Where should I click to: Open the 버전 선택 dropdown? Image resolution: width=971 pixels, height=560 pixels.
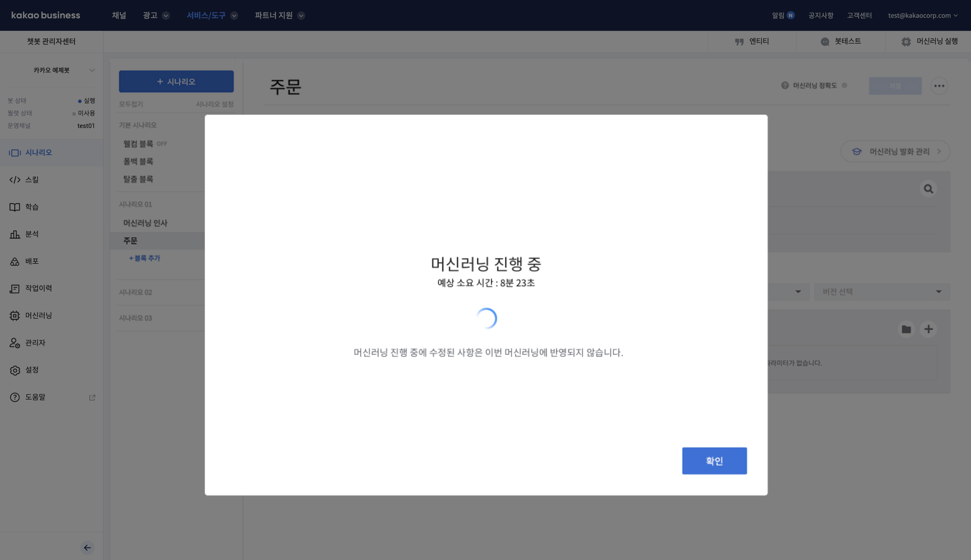point(882,292)
